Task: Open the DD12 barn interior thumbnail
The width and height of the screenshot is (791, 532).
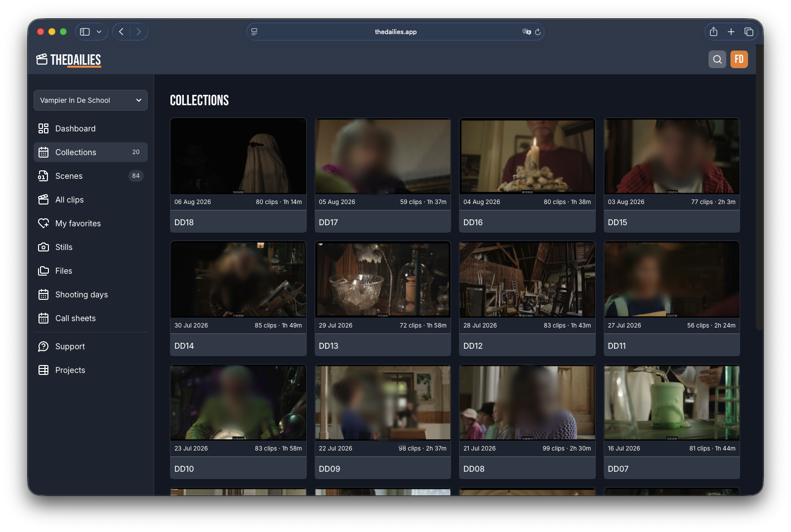Action: coord(527,280)
